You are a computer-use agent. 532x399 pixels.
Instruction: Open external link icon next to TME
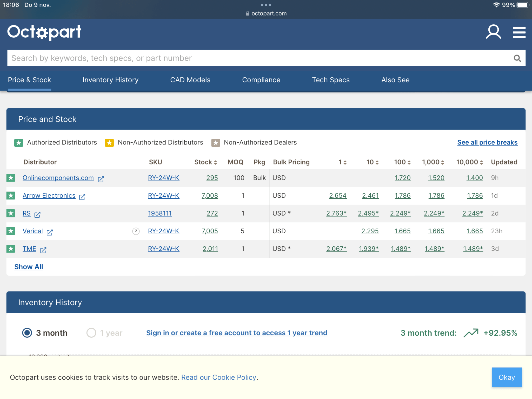[x=43, y=250]
